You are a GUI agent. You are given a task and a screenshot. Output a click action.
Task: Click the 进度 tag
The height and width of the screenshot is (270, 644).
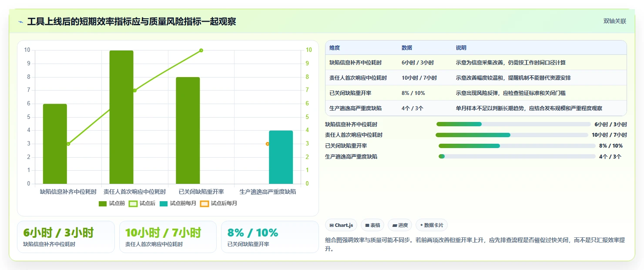[x=399, y=225]
